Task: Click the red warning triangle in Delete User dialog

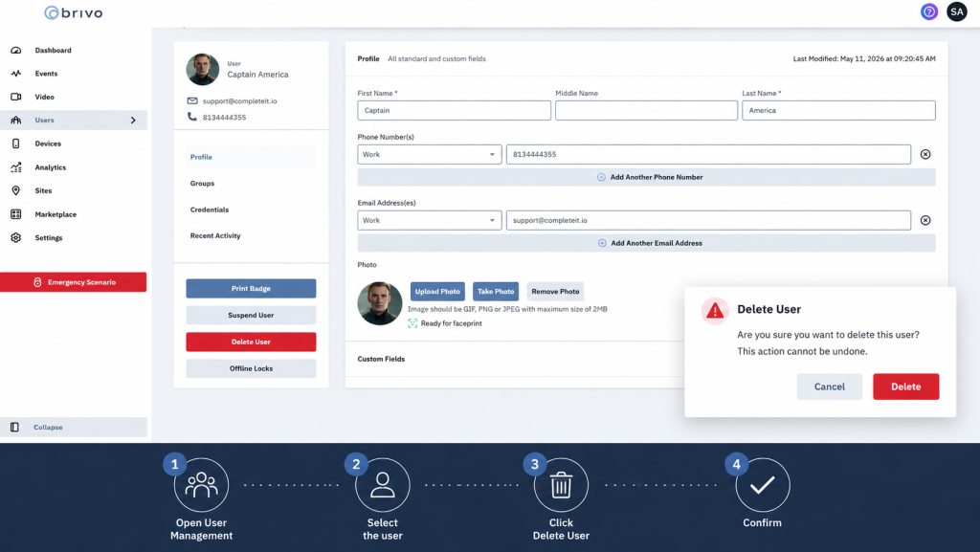Action: (714, 310)
